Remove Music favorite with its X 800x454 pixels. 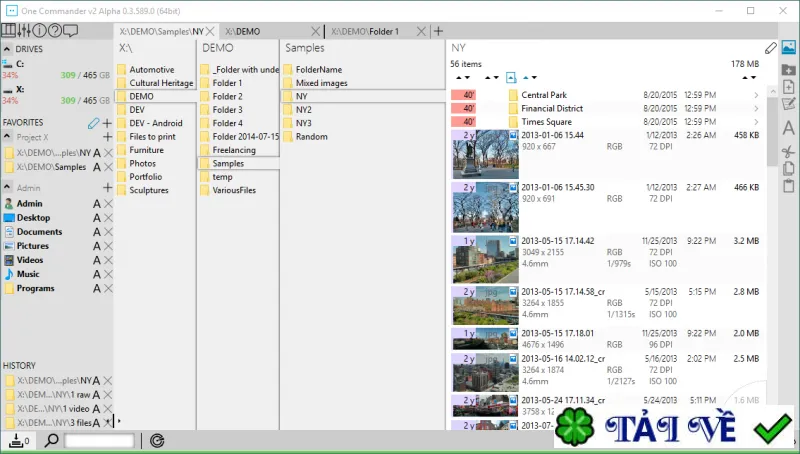[108, 274]
